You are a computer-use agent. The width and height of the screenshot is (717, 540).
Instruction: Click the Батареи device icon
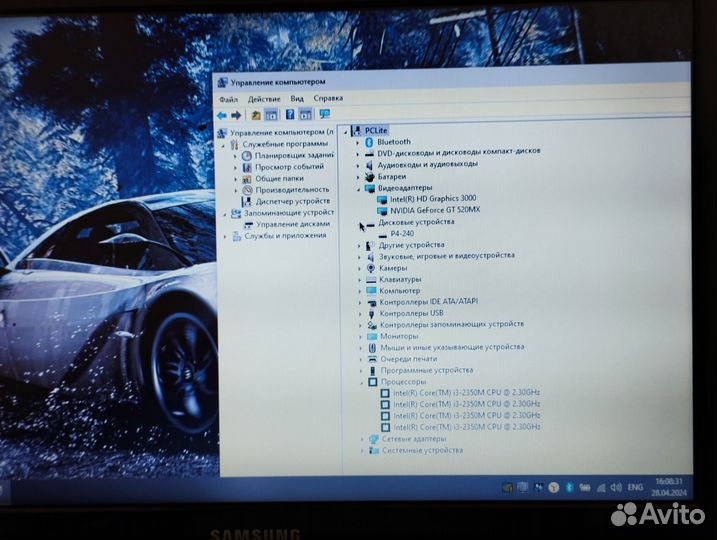(369, 176)
